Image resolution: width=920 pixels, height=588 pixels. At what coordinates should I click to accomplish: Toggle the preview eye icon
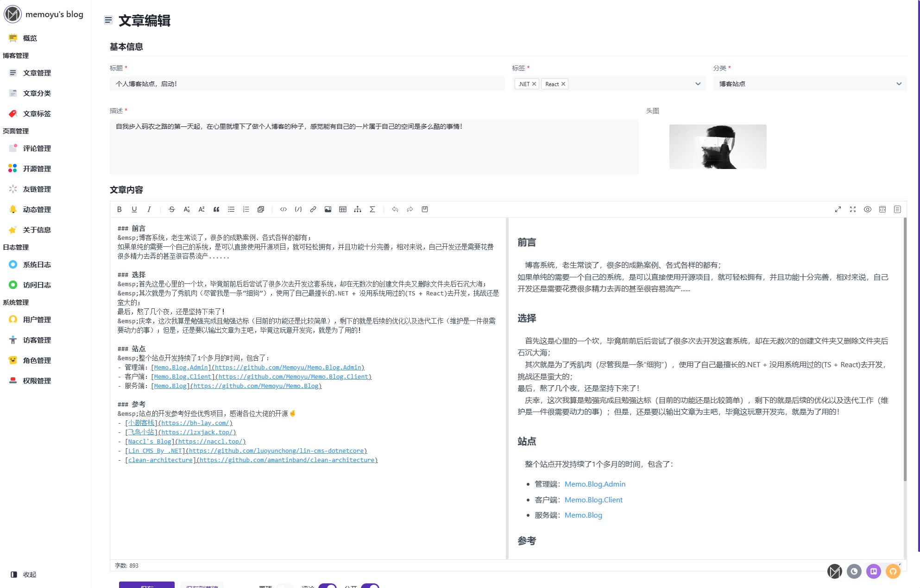coord(868,209)
